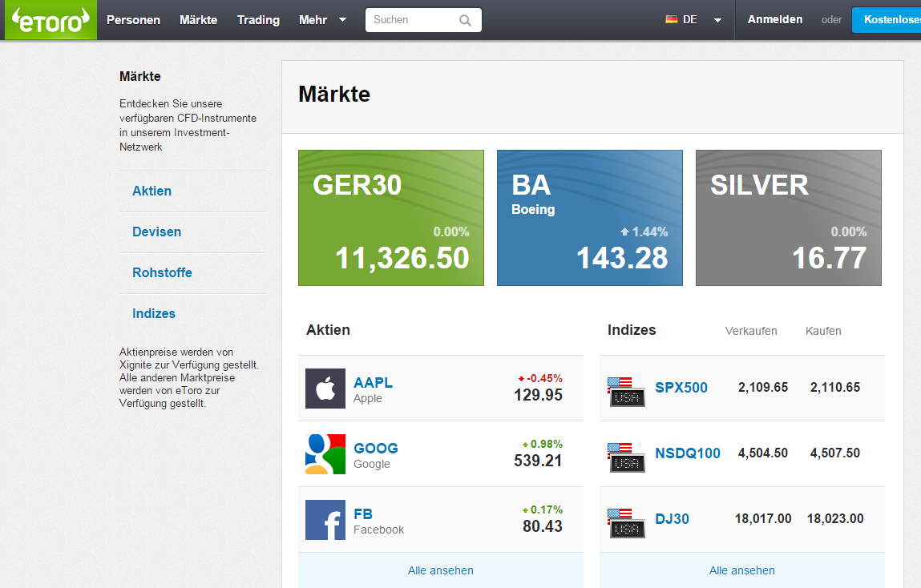Click the SPX500 sell price 2,109.65

click(763, 387)
